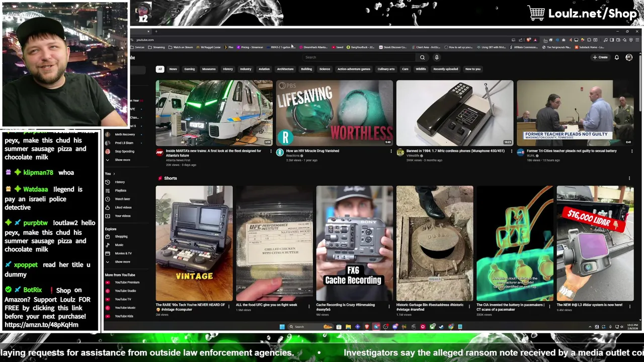Screen dimensions: 644x362
Task: Open the Windows Start button
Action: point(282,327)
